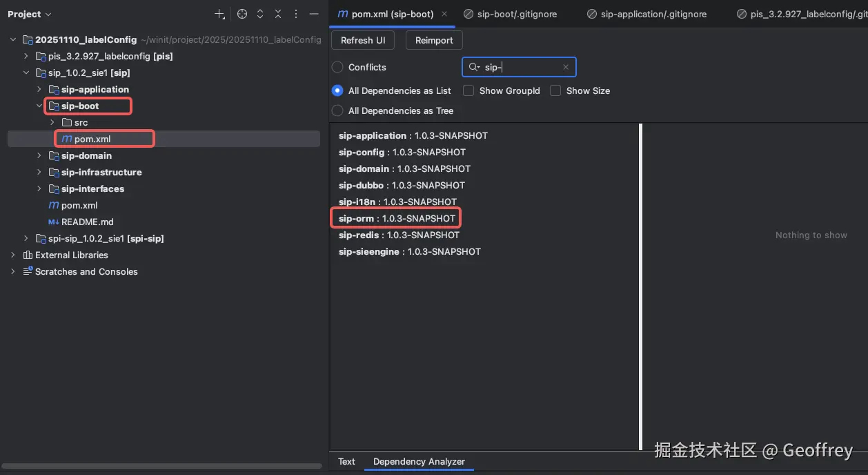Image resolution: width=868 pixels, height=475 pixels.
Task: Expand the spi-sip_1.0.2_sie1 node
Action: pos(26,238)
